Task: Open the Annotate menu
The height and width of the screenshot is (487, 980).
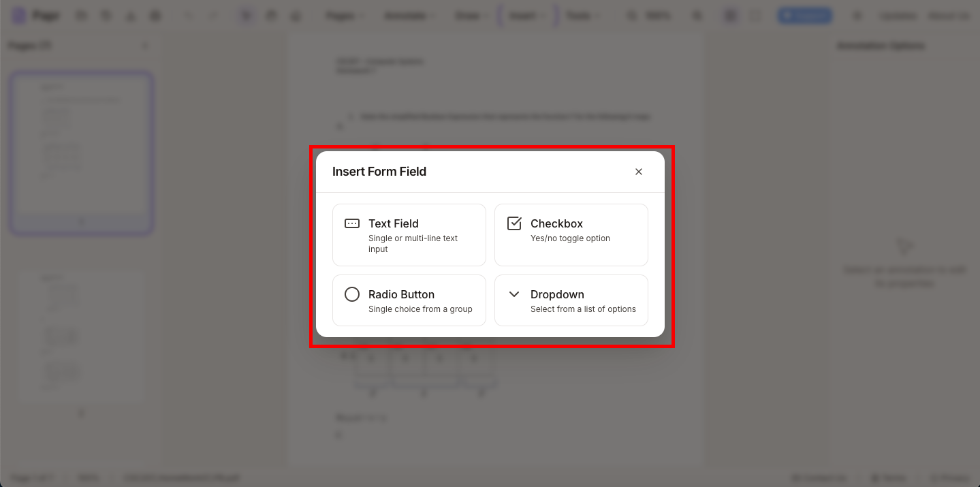Action: [x=407, y=15]
